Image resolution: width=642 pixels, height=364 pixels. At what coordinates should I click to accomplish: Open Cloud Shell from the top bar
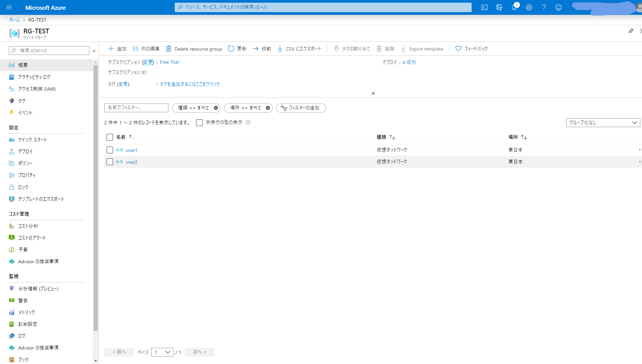(x=484, y=7)
